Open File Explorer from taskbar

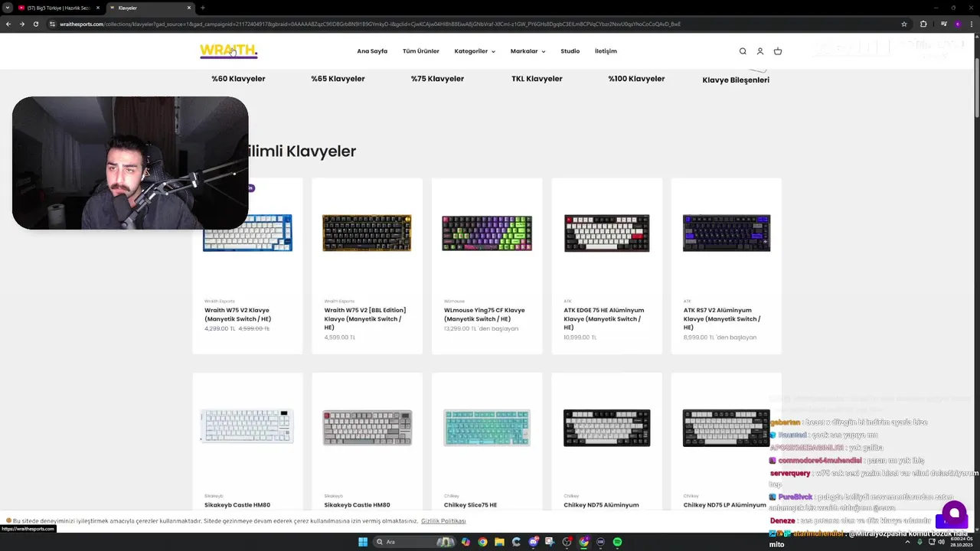tap(499, 542)
